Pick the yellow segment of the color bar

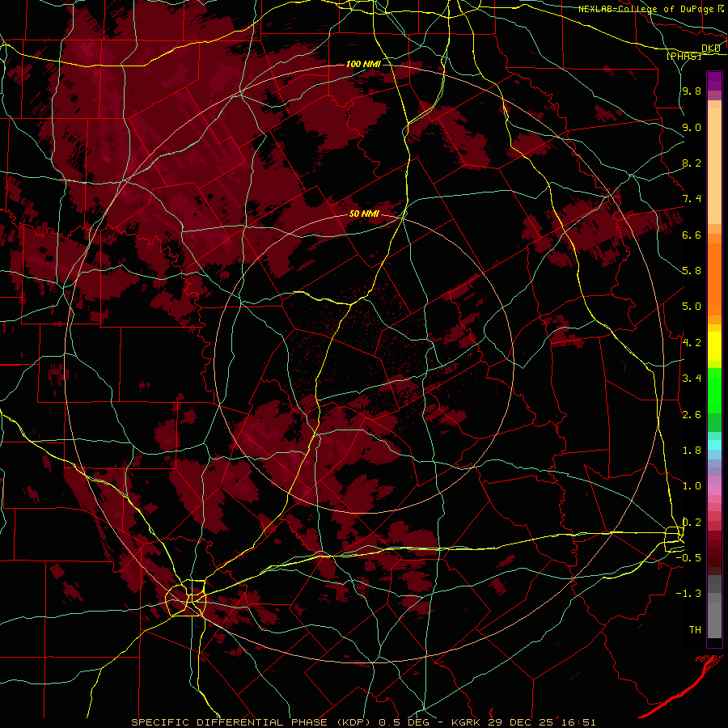pos(714,346)
